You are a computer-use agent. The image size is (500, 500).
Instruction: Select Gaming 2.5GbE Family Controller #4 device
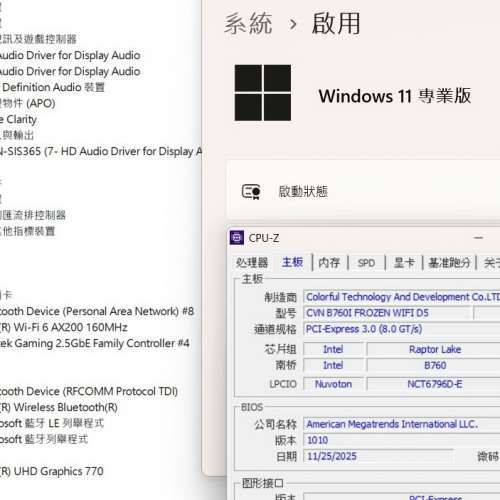[x=95, y=343]
